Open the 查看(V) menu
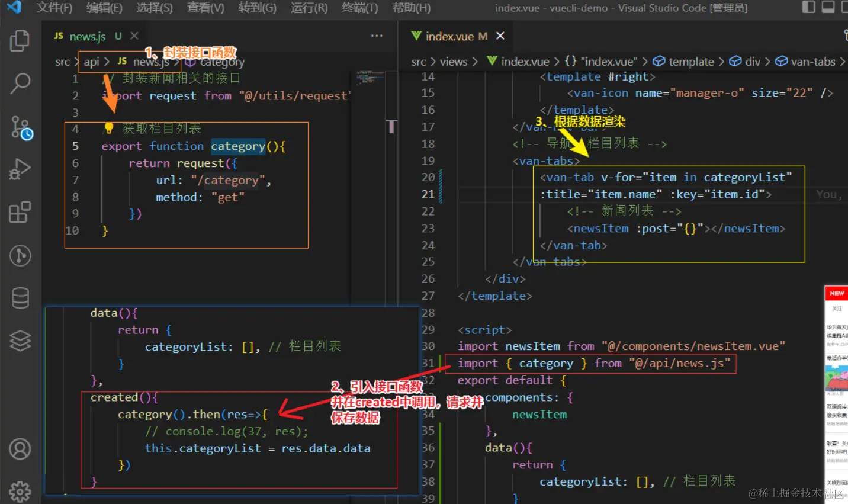 205,8
